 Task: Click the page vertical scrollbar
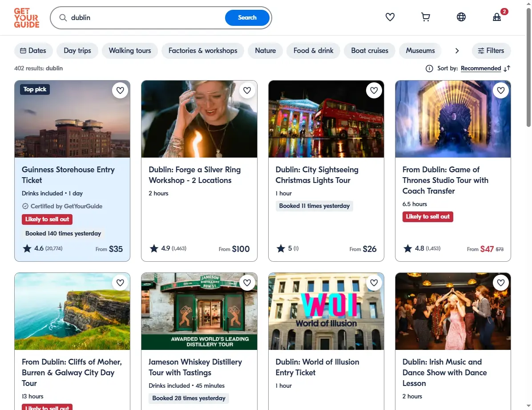click(528, 68)
